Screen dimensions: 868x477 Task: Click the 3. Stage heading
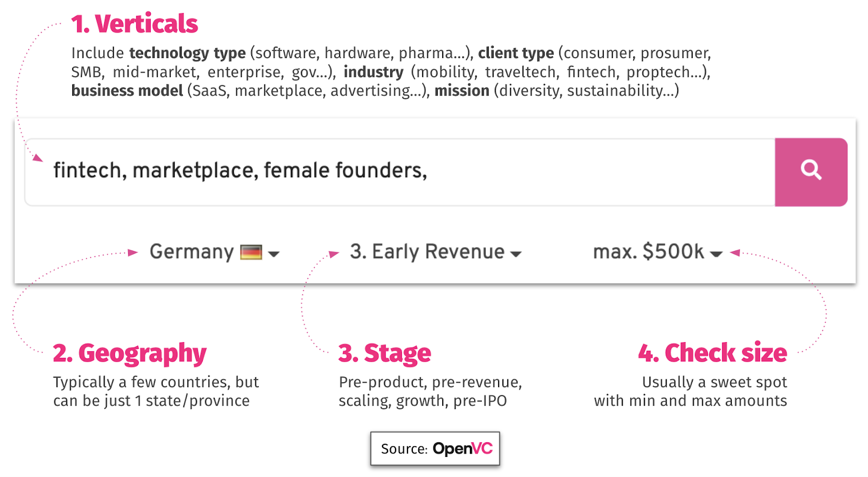click(x=385, y=353)
